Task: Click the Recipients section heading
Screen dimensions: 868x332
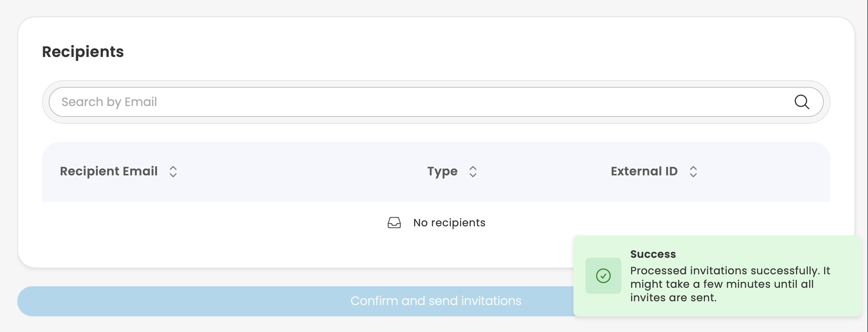Action: click(x=83, y=52)
